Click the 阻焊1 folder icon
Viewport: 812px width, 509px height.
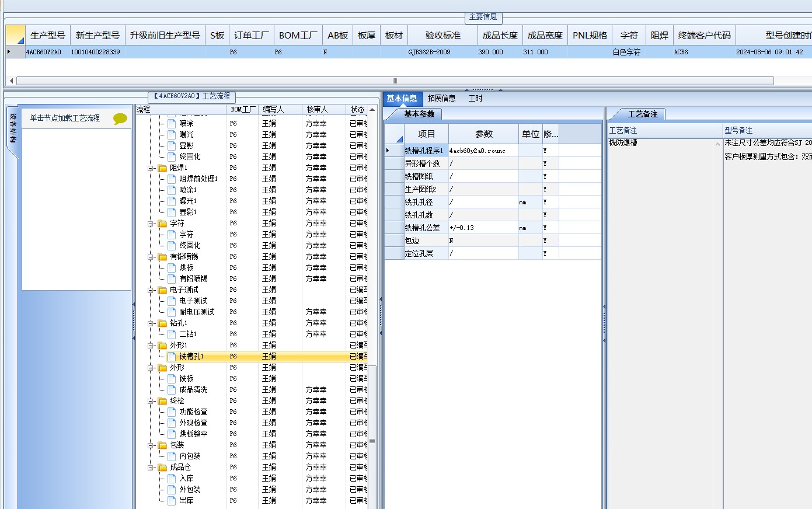pyautogui.click(x=162, y=168)
